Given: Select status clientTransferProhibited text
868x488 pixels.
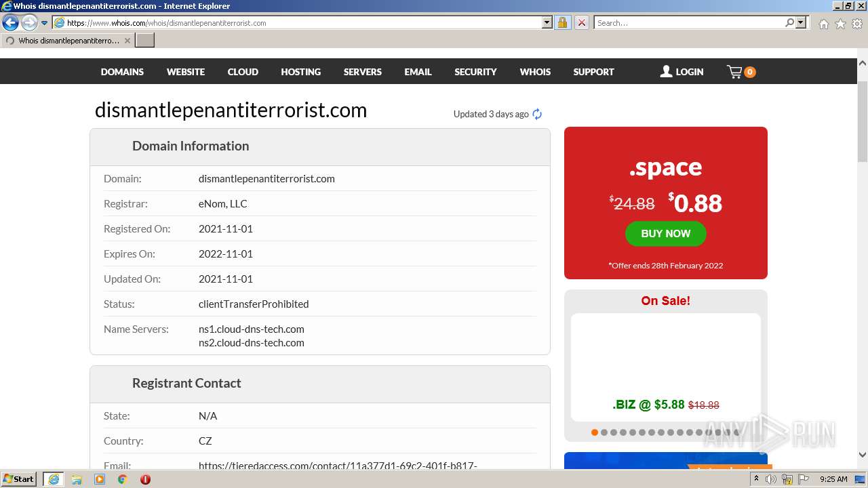Looking at the screenshot, I should [x=254, y=304].
